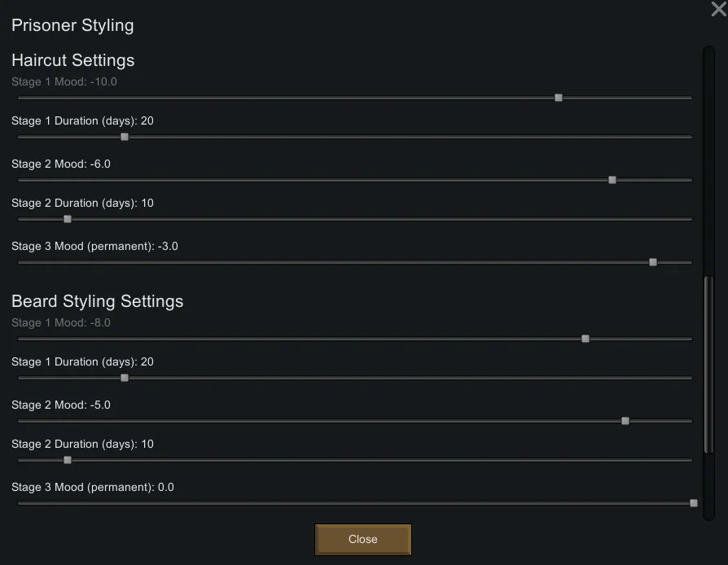
Task: Click the Haircut Stage 2 Duration slider handle
Action: coord(68,219)
